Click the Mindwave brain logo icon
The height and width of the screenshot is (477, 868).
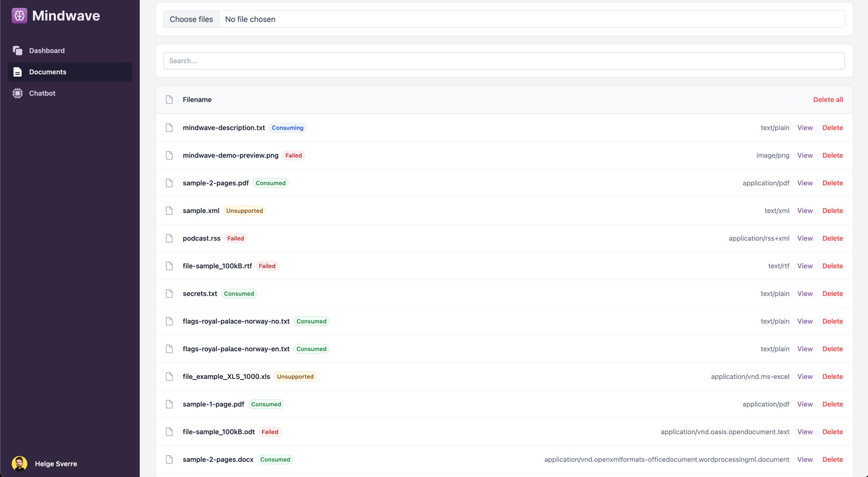(x=19, y=16)
